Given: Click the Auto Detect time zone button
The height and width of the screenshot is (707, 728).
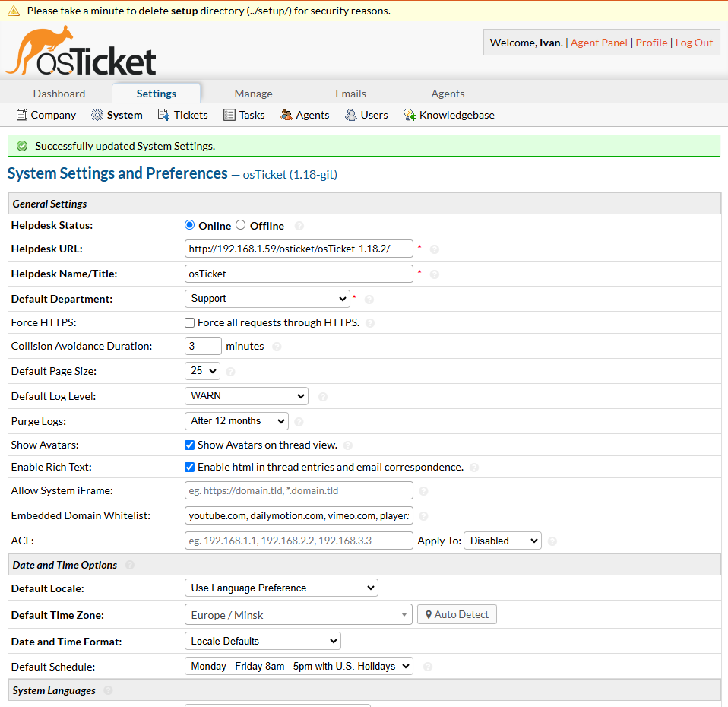Looking at the screenshot, I should tap(457, 614).
